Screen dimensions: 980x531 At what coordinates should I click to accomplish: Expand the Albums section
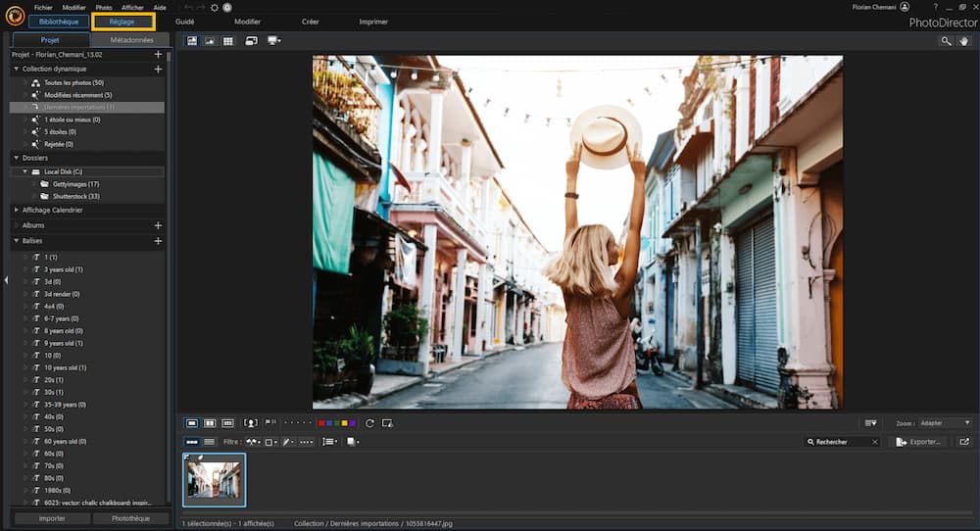[x=17, y=225]
